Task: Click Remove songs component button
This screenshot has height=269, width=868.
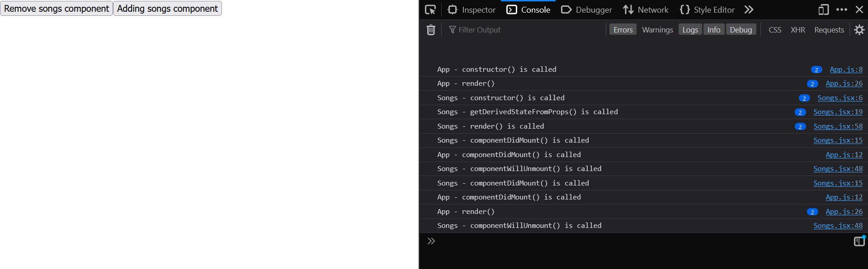Action: tap(57, 9)
